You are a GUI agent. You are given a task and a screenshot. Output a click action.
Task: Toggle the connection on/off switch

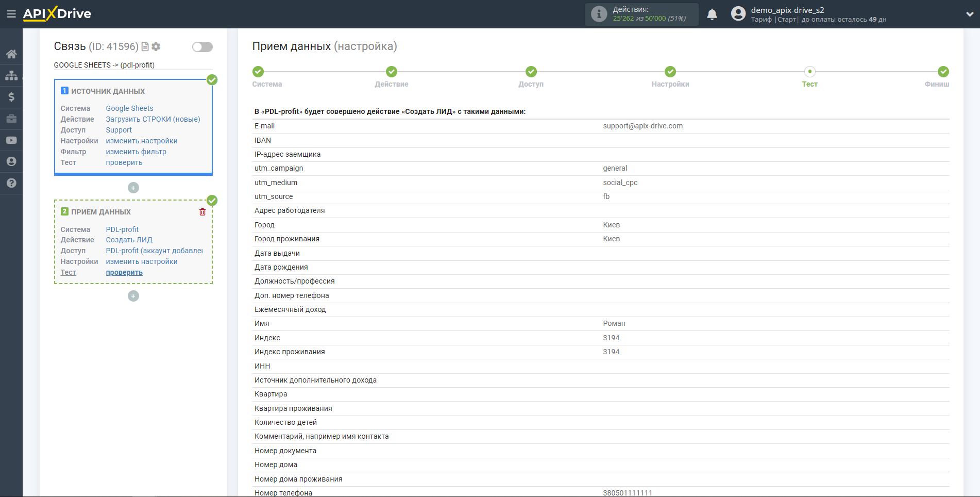pyautogui.click(x=202, y=47)
